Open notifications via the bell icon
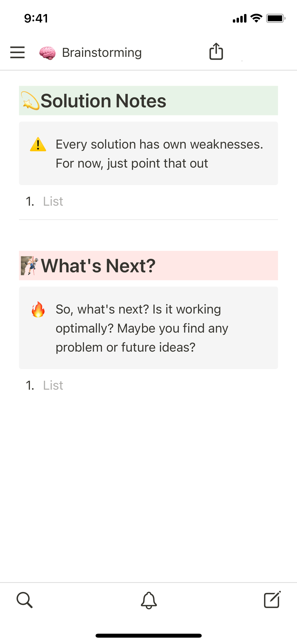This screenshot has height=644, width=297. (x=149, y=600)
